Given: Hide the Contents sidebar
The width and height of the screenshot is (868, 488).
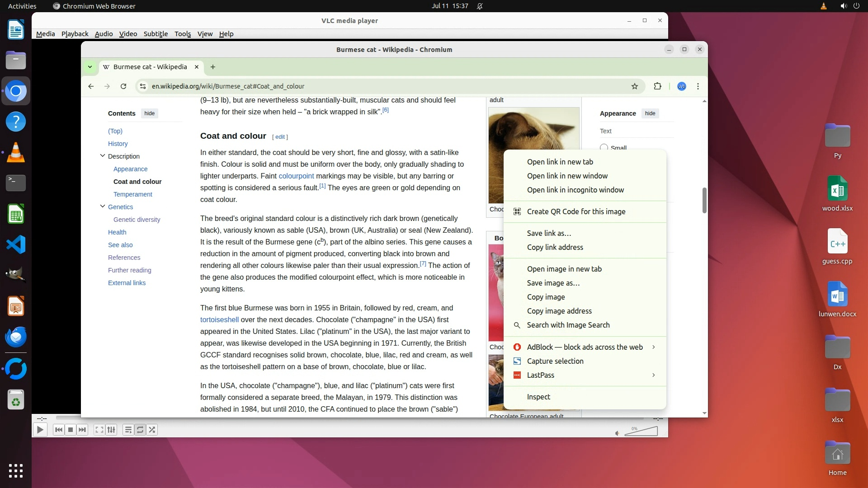Looking at the screenshot, I should [149, 113].
